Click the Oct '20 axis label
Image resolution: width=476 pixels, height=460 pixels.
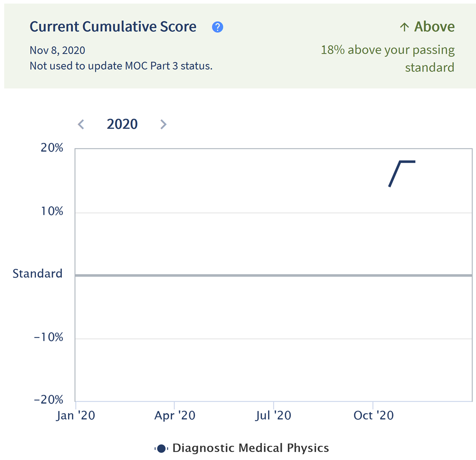click(x=374, y=415)
